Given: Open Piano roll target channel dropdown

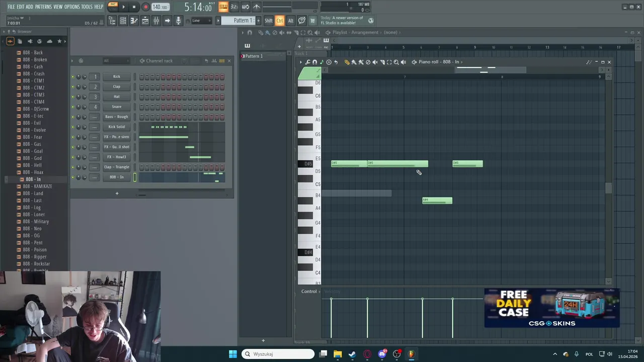Looking at the screenshot, I should [x=439, y=62].
